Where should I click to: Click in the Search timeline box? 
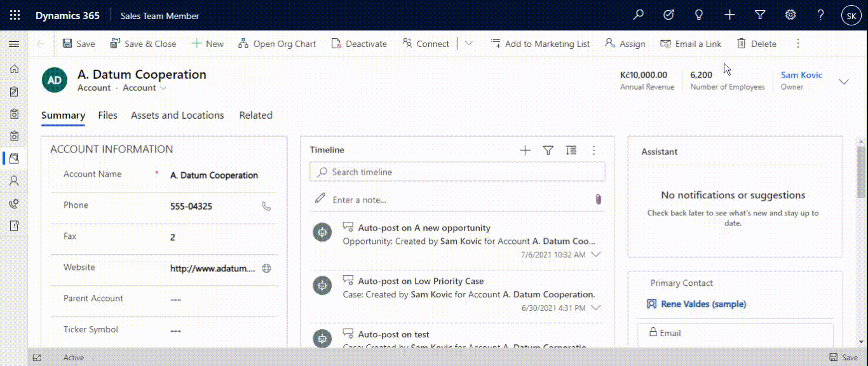click(458, 172)
